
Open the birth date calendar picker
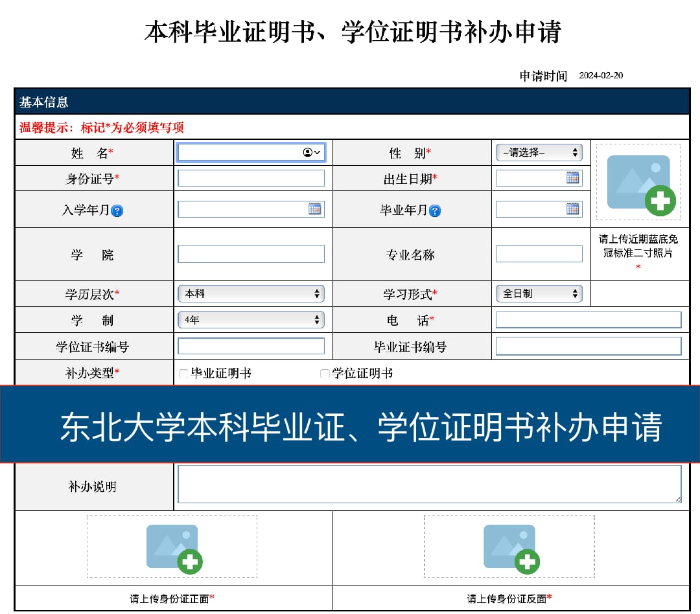coord(572,178)
